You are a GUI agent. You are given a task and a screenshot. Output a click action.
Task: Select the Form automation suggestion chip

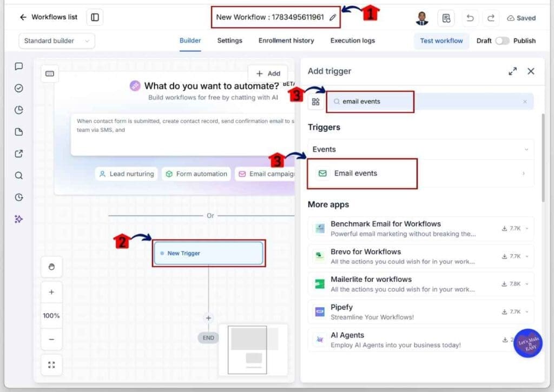(196, 174)
